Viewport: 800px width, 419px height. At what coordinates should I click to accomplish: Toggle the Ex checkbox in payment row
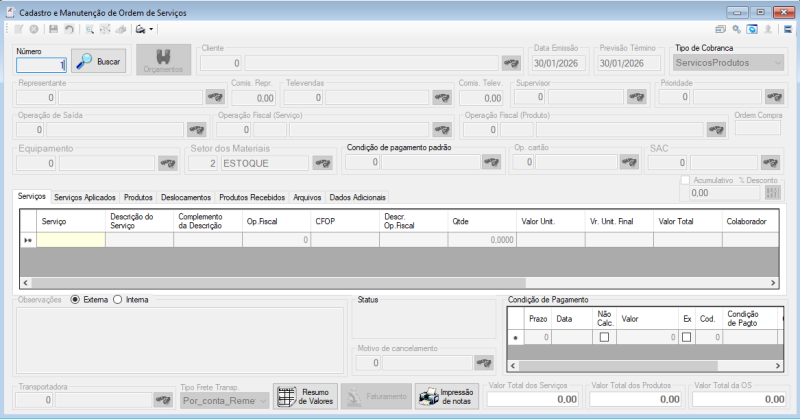(x=686, y=337)
